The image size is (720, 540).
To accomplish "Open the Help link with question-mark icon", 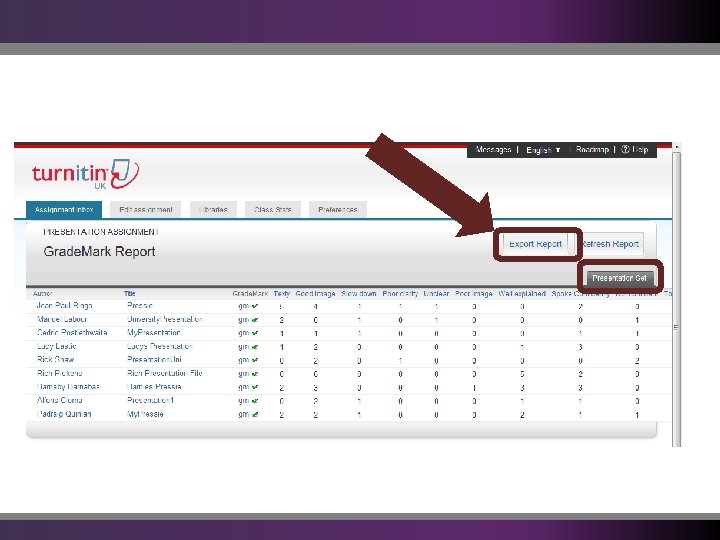I will 635,150.
